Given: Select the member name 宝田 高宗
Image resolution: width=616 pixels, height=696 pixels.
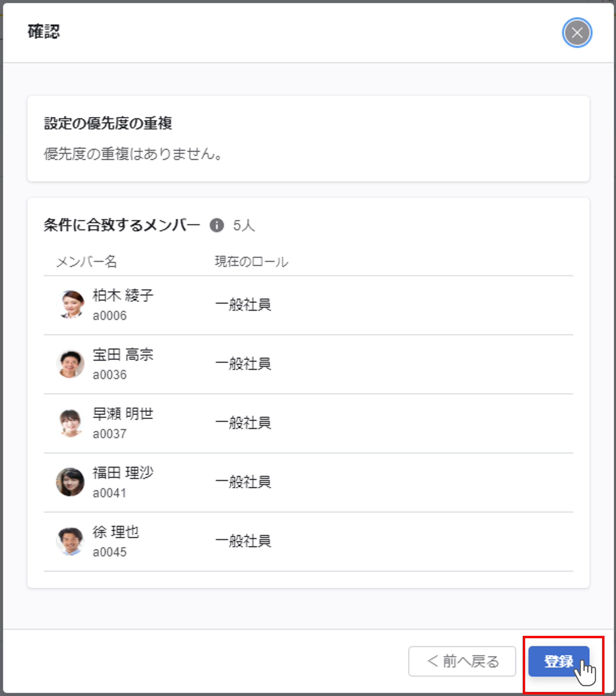Looking at the screenshot, I should coord(123,354).
